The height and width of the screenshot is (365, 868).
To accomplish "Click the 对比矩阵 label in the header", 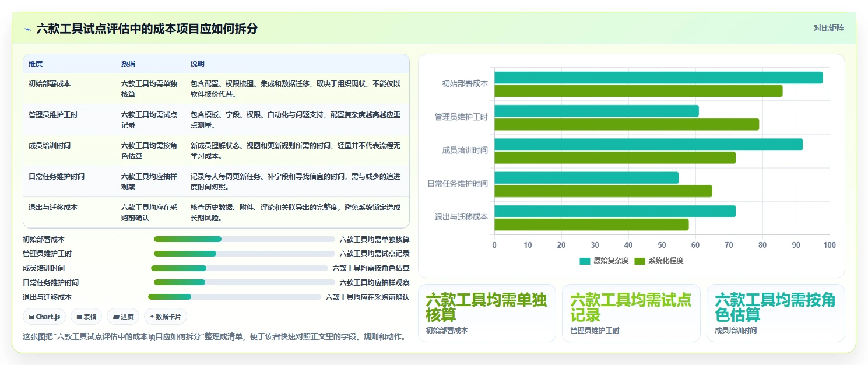I will point(828,28).
